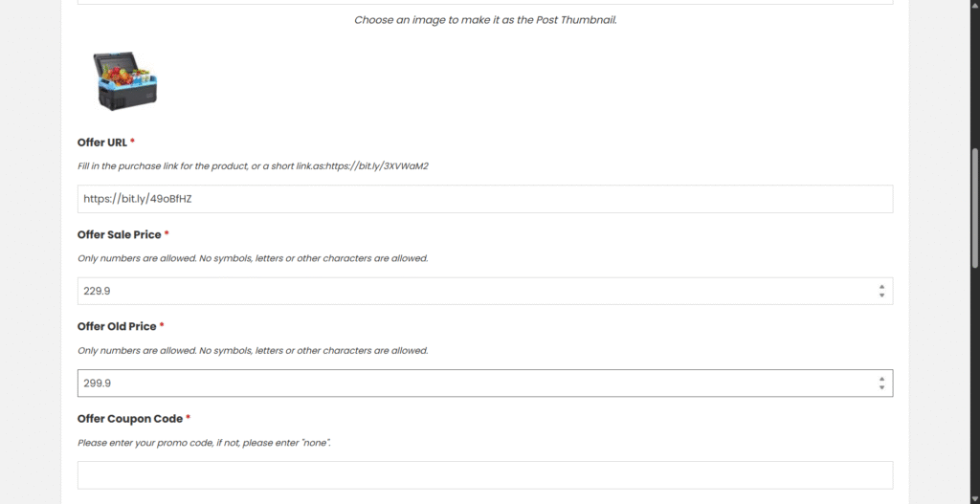Viewport: 980px width, 504px height.
Task: Click the purchase link hint under Offer URL
Action: point(253,166)
